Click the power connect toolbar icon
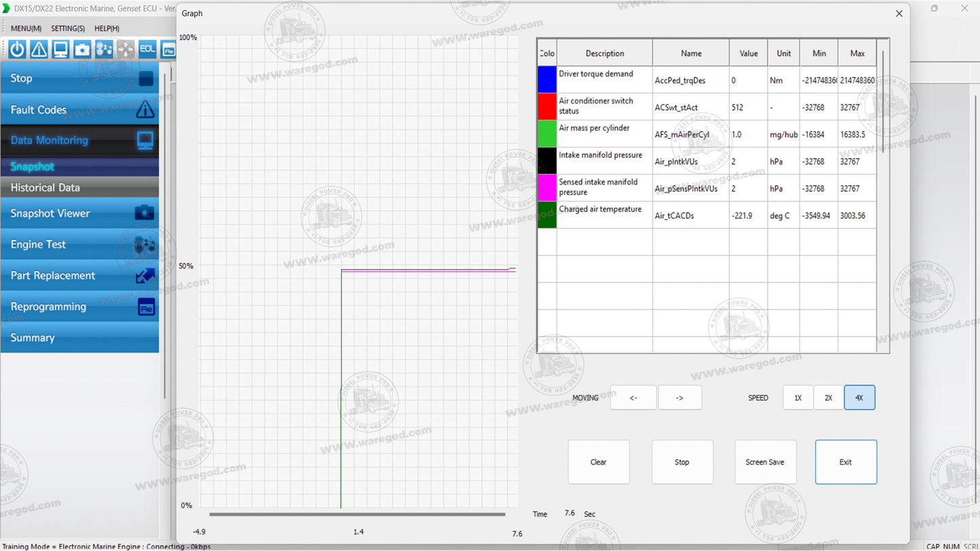This screenshot has width=980, height=551. pyautogui.click(x=17, y=49)
